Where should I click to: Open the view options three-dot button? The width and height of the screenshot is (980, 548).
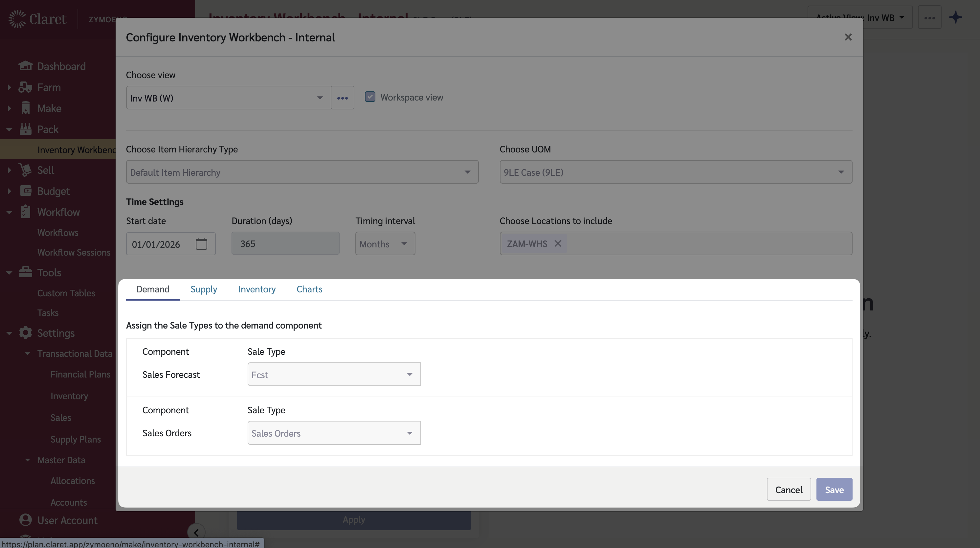[343, 98]
